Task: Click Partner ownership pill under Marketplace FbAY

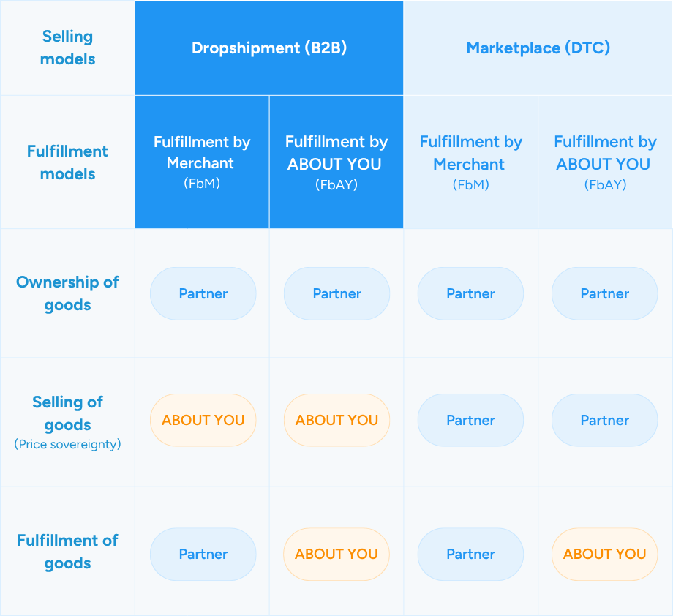Action: coord(605,293)
